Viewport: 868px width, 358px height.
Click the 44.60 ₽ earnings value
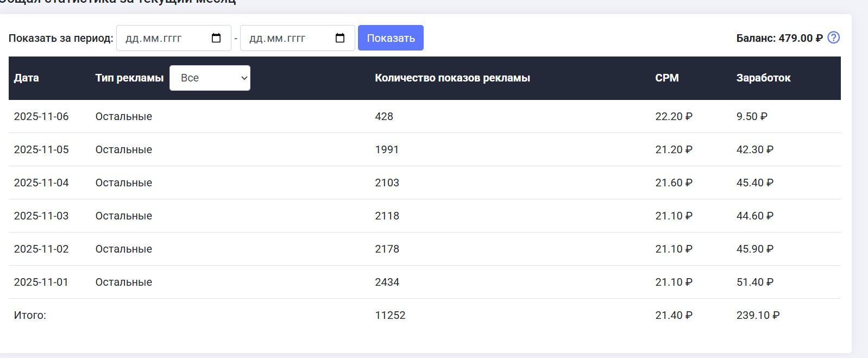click(754, 216)
